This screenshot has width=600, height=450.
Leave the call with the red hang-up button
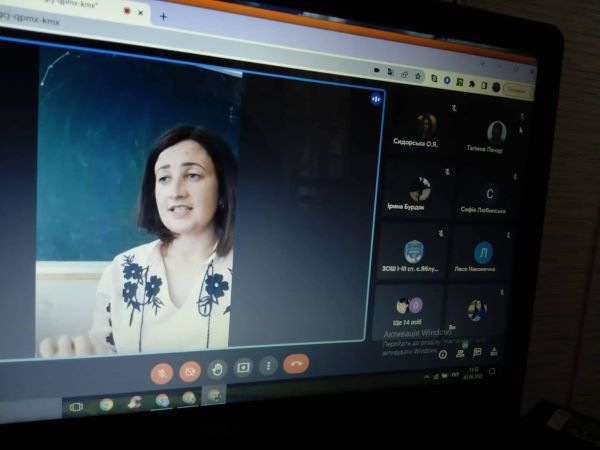point(296,364)
